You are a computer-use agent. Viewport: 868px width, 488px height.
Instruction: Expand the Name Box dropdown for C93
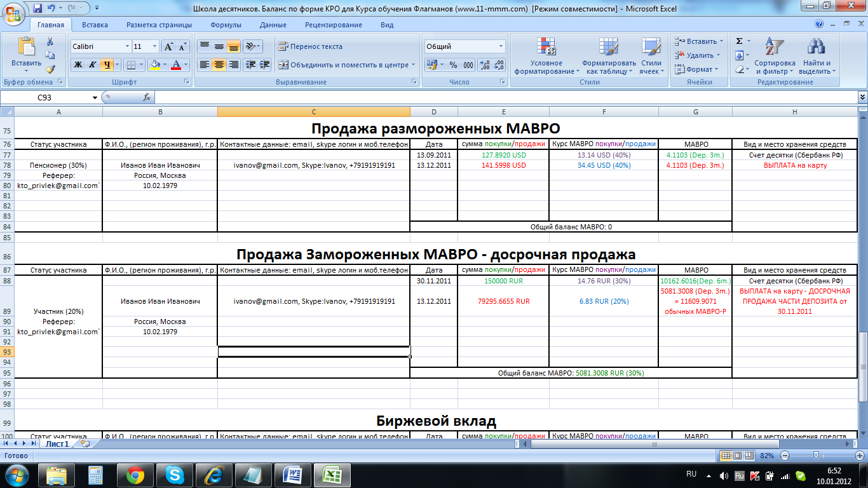click(x=95, y=98)
